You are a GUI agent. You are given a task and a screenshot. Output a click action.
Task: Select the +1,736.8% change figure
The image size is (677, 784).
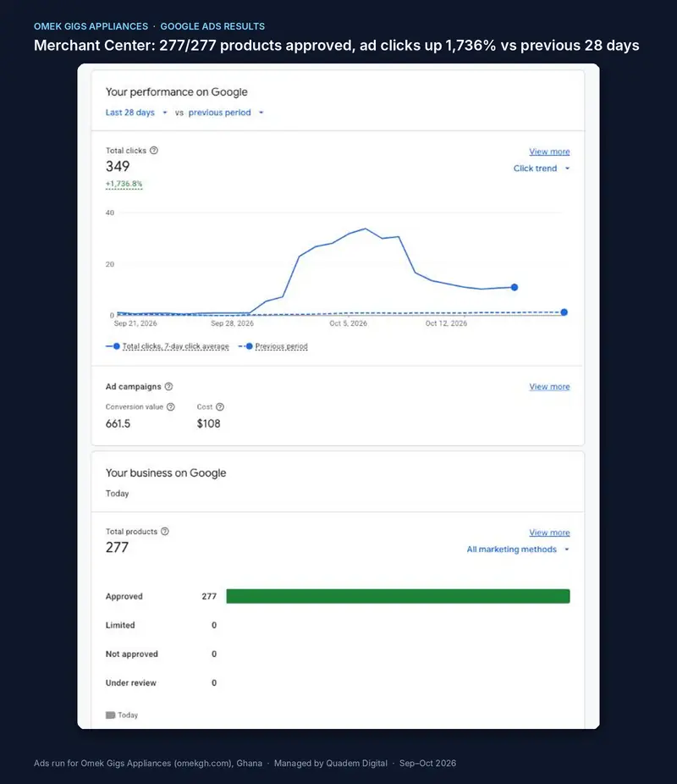(x=124, y=184)
